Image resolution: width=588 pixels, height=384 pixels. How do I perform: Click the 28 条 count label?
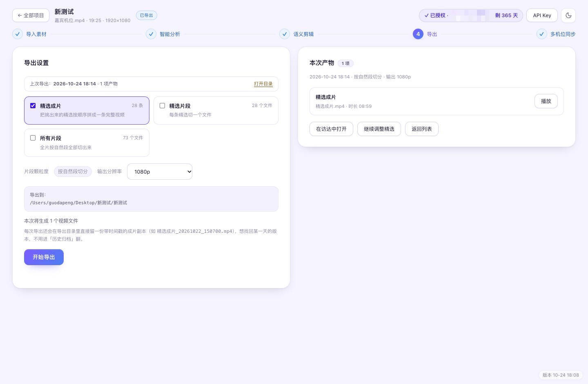point(138,105)
